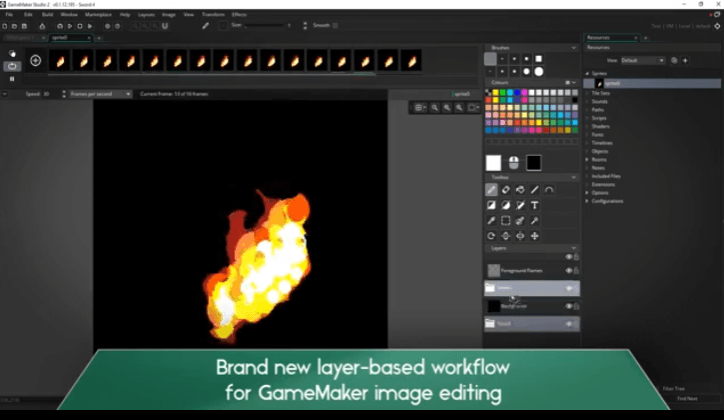Collapse the Colours panel chevron
This screenshot has height=420, width=724.
click(x=574, y=83)
